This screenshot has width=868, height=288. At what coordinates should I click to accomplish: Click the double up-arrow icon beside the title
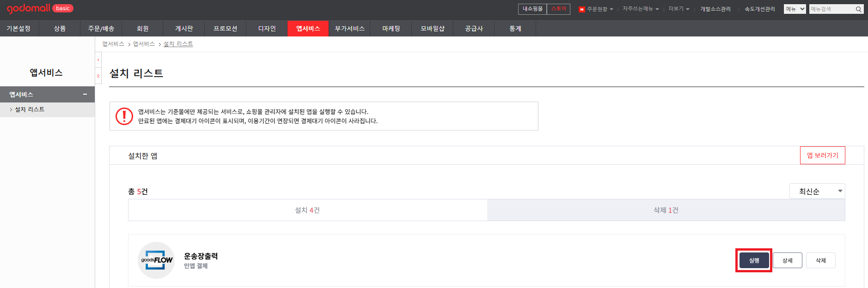tap(98, 76)
